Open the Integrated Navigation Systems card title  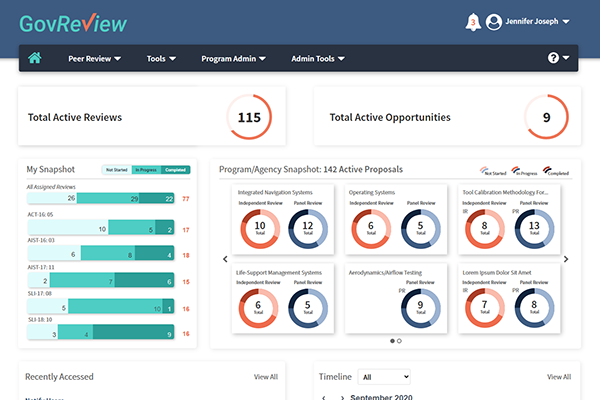coord(275,192)
